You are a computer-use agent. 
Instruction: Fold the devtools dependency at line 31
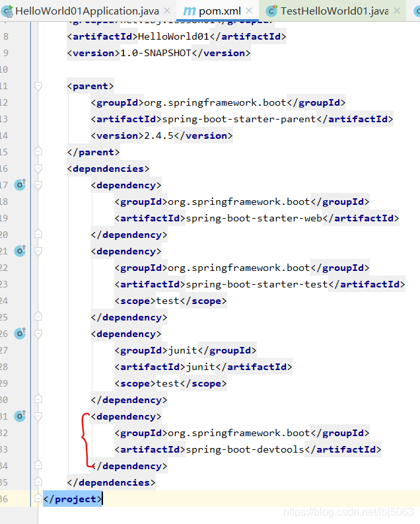click(38, 416)
